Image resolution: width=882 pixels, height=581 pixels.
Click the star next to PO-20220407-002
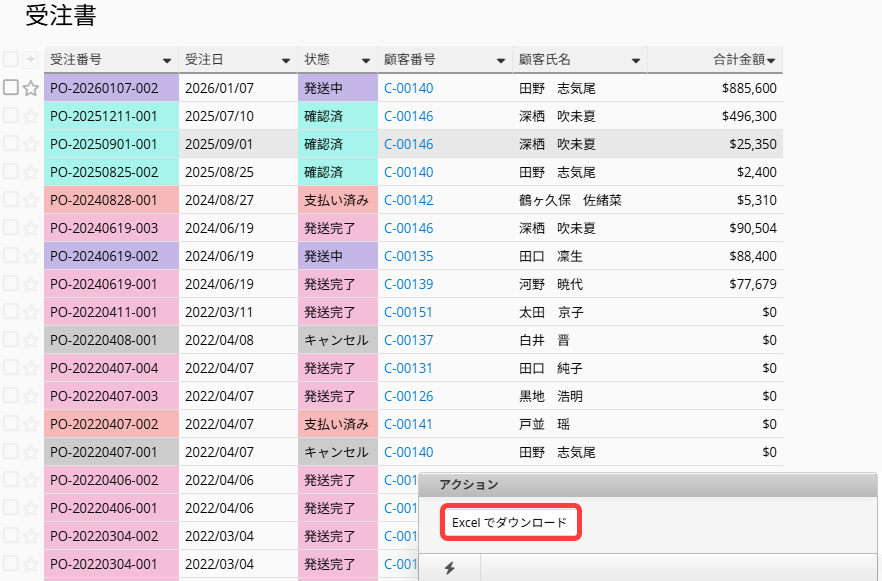click(30, 424)
